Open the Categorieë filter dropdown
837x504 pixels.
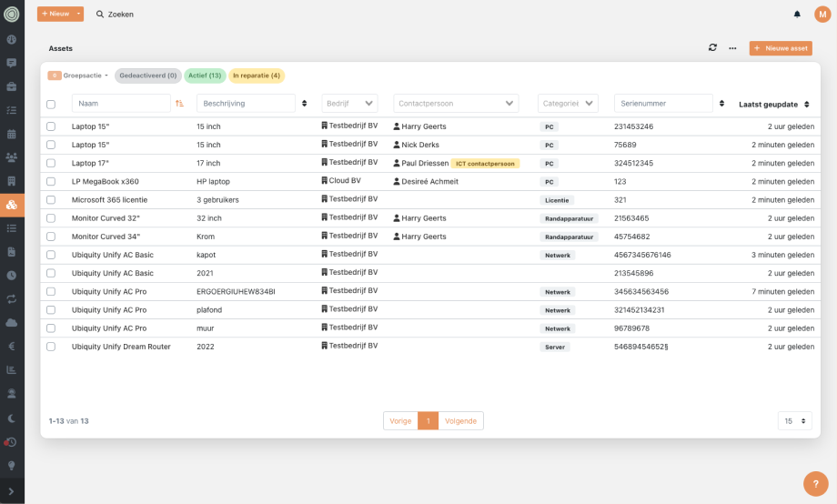click(x=568, y=103)
